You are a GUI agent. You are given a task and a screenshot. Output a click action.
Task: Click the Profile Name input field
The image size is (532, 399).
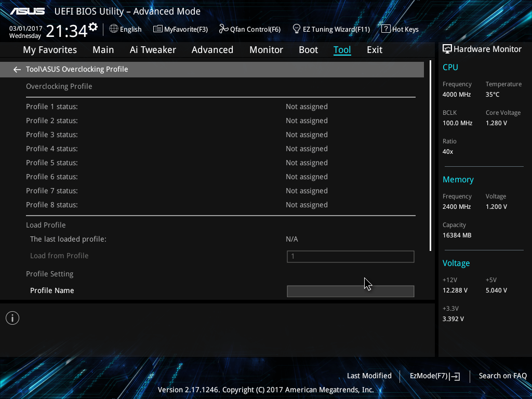(351, 291)
